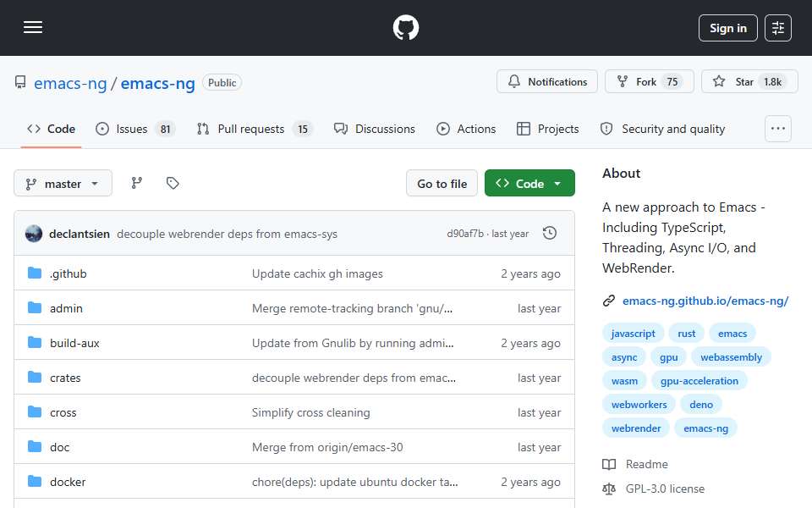Select the async topic tag
The width and height of the screenshot is (812, 508).
tap(624, 357)
